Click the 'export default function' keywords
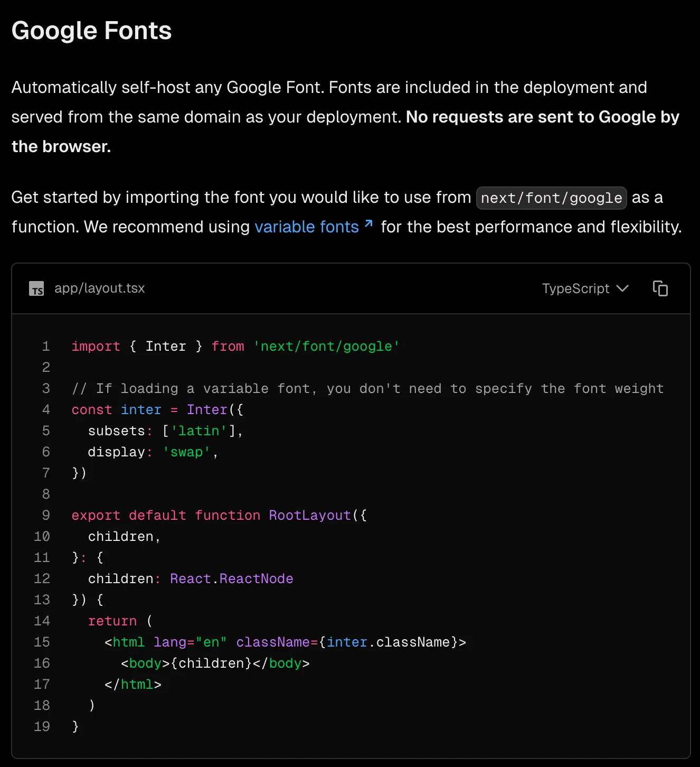Viewport: 700px width, 767px height. coord(166,516)
